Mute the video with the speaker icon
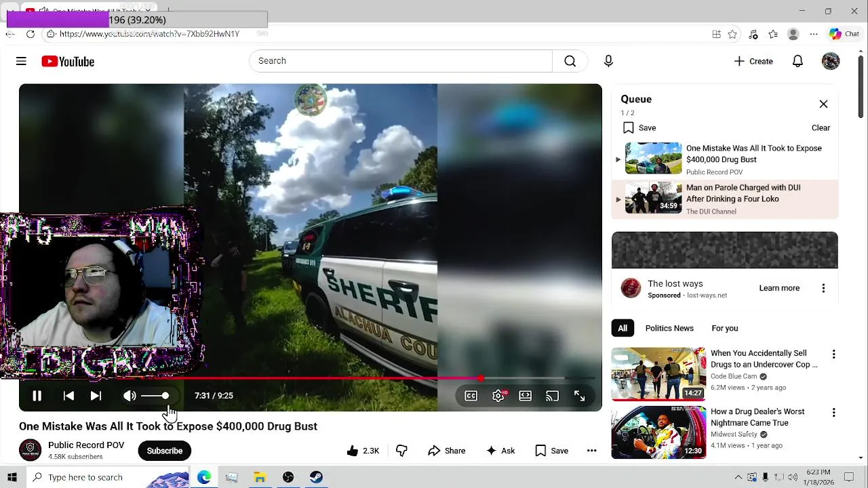868x488 pixels. coord(130,396)
